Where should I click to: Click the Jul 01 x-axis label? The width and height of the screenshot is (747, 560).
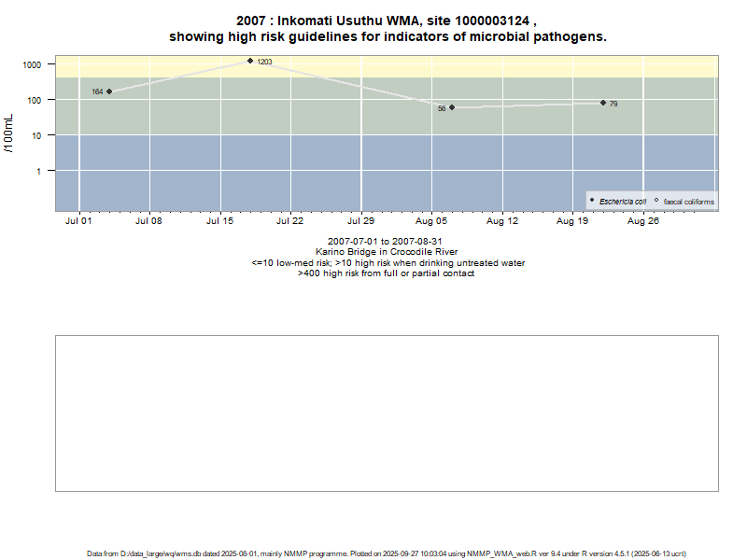coord(79,222)
